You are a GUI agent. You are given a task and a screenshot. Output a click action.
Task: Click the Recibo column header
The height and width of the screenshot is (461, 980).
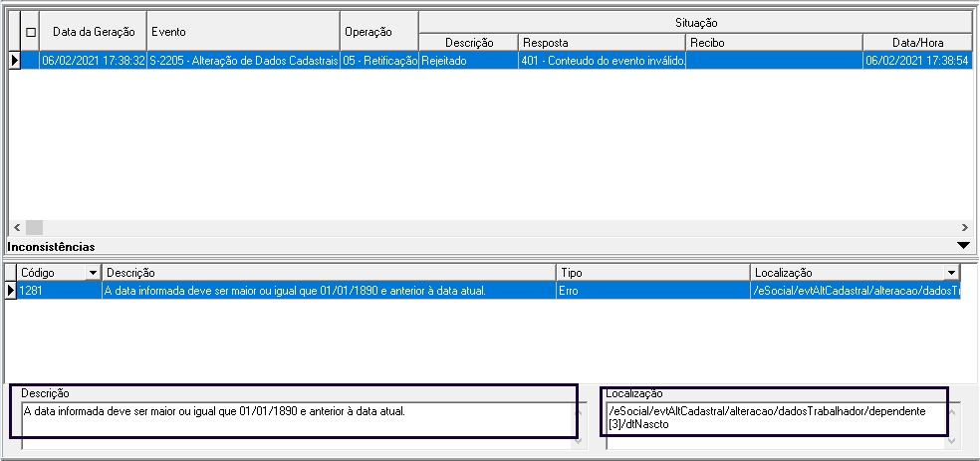tap(774, 43)
